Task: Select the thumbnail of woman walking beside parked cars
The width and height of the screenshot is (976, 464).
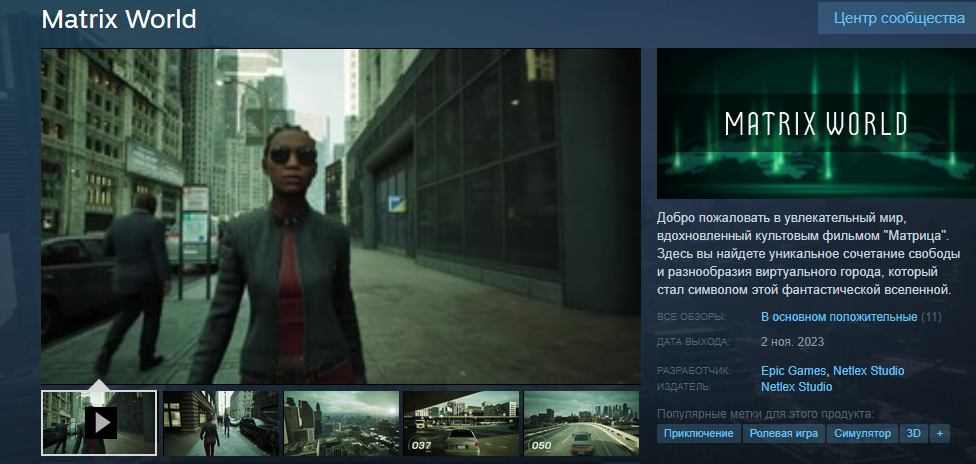Action: pos(220,422)
